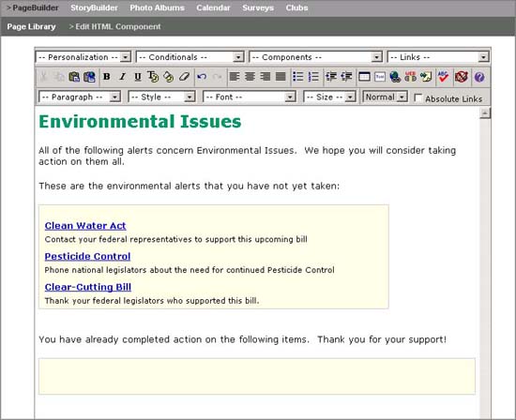
Task: Insert a numbered list
Action: click(x=313, y=77)
